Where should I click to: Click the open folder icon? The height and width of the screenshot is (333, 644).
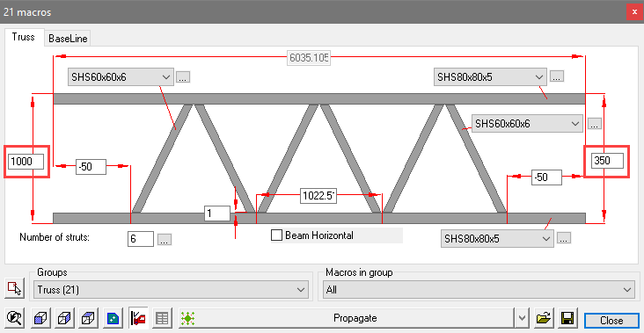click(544, 318)
